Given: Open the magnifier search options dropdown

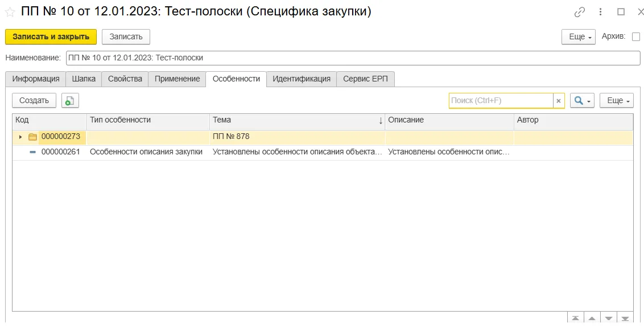Looking at the screenshot, I should tap(583, 100).
